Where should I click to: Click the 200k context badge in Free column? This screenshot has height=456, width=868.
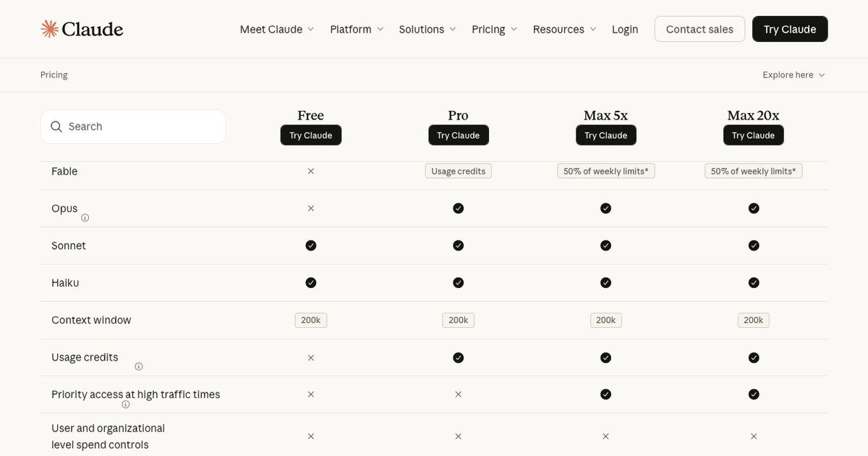click(x=311, y=320)
